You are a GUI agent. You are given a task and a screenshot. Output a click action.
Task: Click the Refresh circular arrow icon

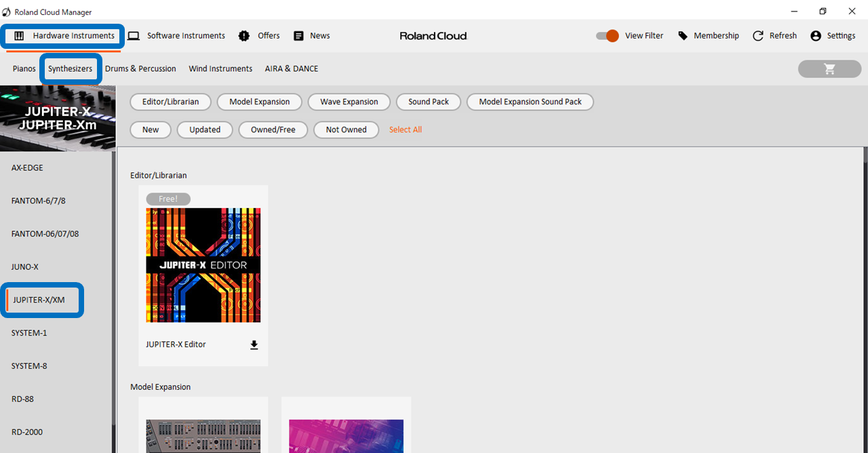click(758, 36)
